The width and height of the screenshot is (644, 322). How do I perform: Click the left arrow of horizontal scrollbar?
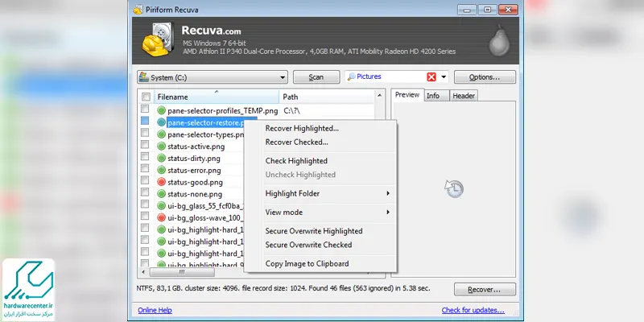point(143,272)
